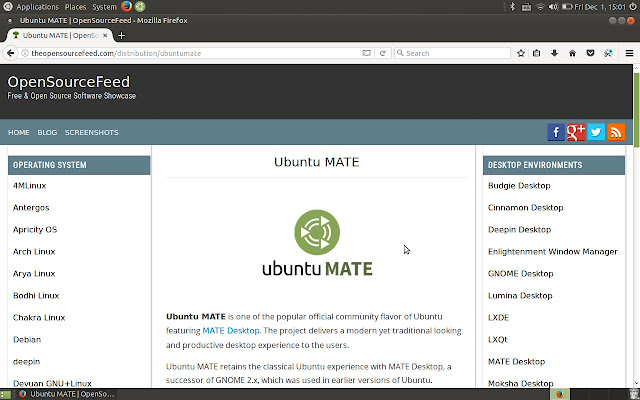
Task: Open GNOME Desktop link
Action: [x=520, y=274]
